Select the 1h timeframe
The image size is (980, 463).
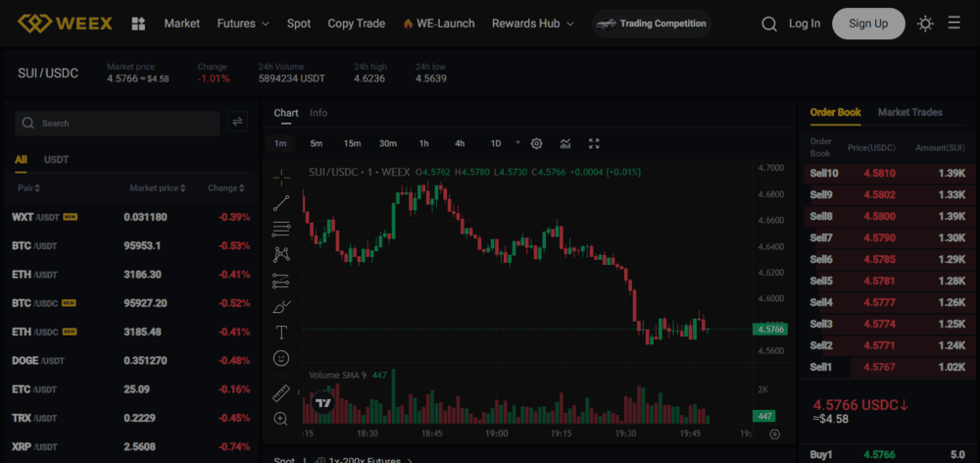pyautogui.click(x=423, y=144)
